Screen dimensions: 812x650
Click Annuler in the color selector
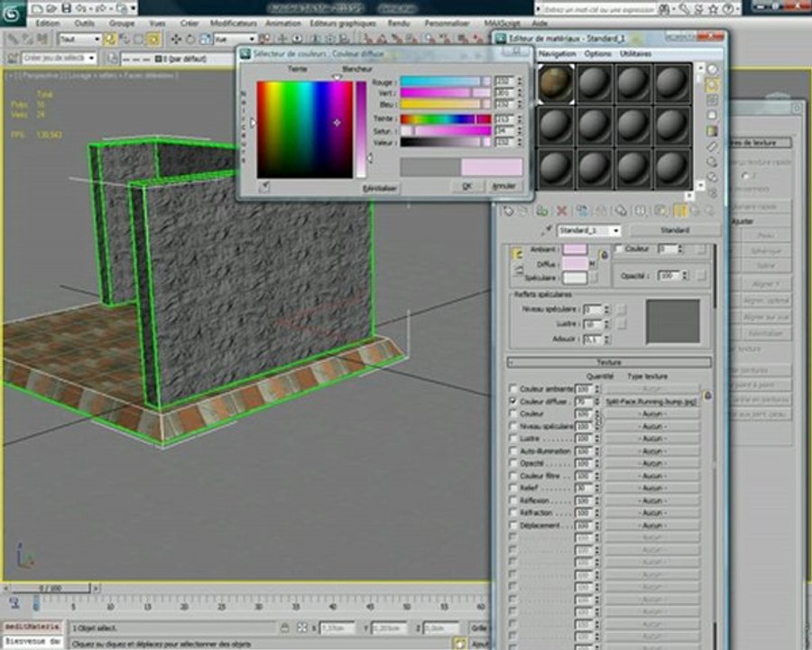(503, 186)
